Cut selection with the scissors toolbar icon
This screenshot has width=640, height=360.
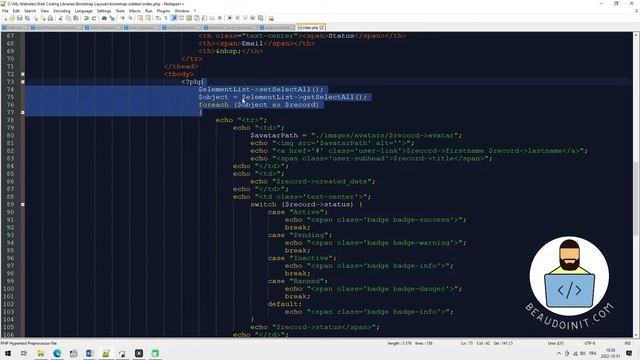point(60,18)
